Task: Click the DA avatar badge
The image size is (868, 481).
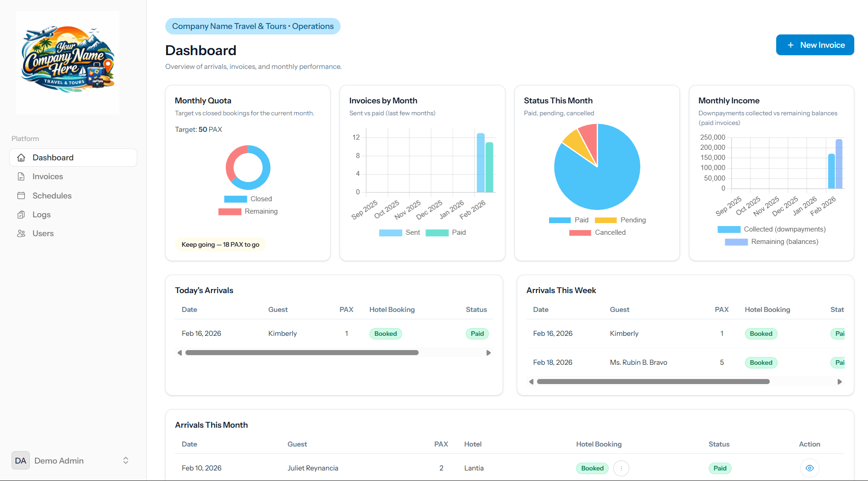Action: click(x=20, y=460)
